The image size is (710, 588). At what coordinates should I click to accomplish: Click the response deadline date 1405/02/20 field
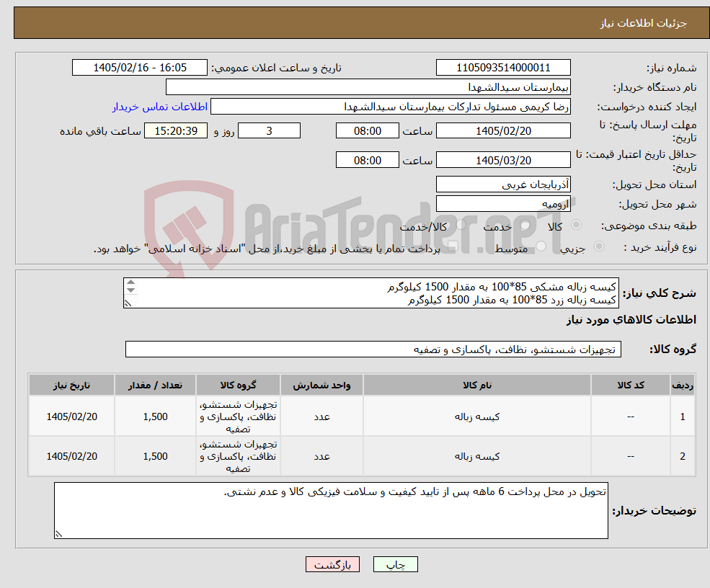(503, 131)
